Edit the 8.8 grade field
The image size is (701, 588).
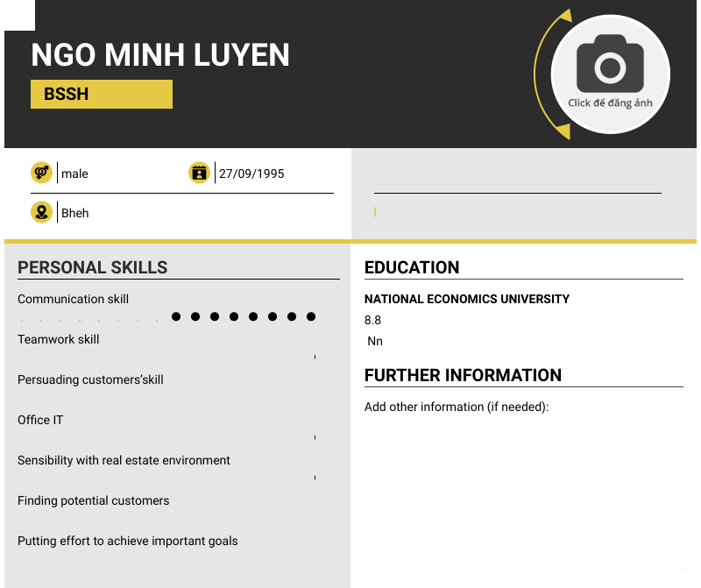[373, 320]
